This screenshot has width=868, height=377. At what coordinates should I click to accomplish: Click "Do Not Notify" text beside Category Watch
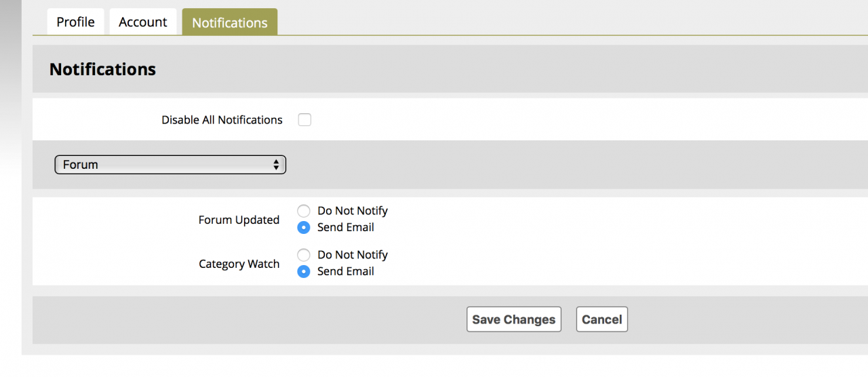click(x=353, y=255)
